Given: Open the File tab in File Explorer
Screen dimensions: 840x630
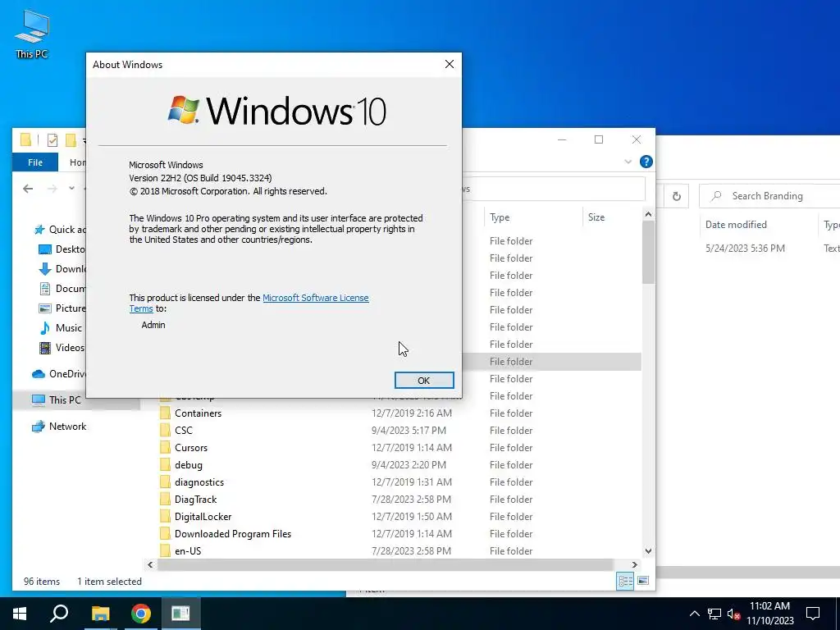Looking at the screenshot, I should tap(35, 162).
